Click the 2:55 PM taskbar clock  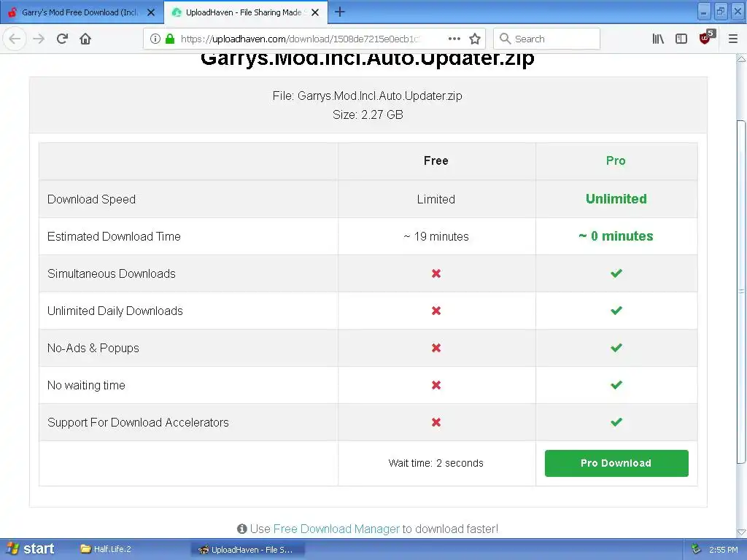coord(723,550)
